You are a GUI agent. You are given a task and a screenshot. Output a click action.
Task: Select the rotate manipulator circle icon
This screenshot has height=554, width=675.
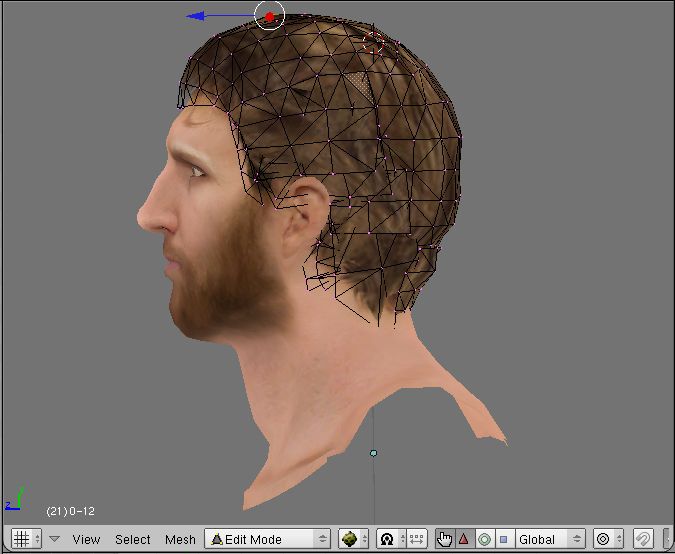click(x=484, y=539)
